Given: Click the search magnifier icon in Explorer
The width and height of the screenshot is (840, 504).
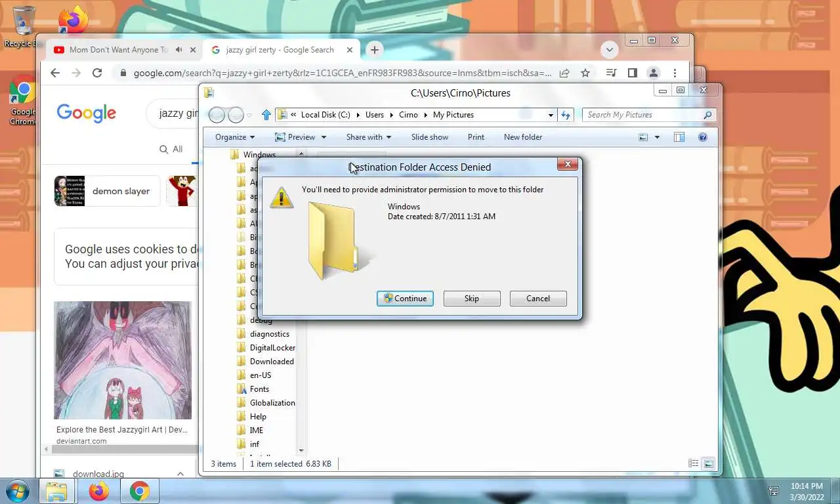Looking at the screenshot, I should (707, 115).
